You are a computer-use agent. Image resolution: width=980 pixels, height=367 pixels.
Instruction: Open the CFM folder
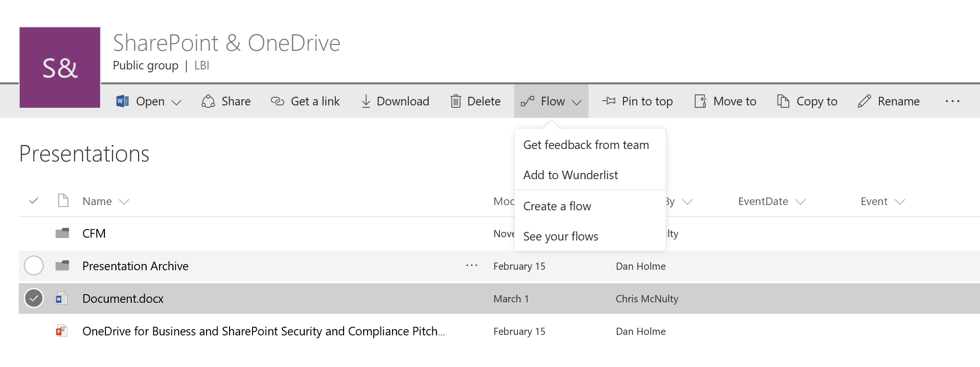click(94, 233)
